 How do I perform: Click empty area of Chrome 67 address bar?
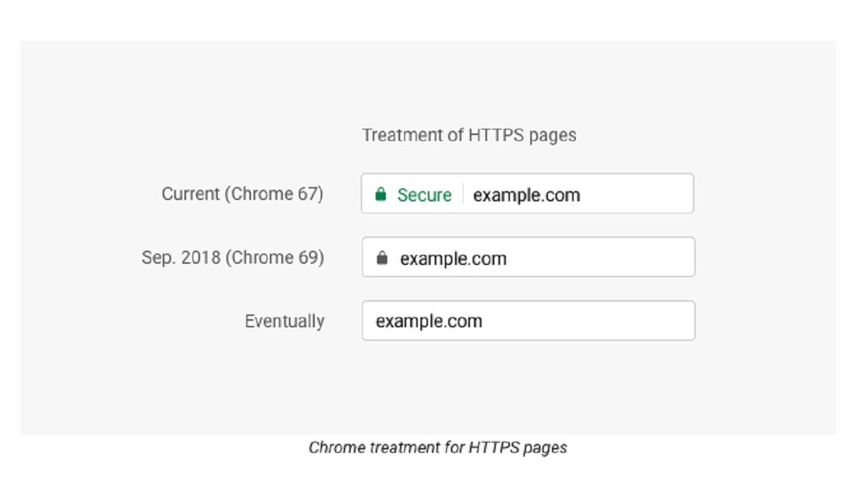tap(636, 194)
